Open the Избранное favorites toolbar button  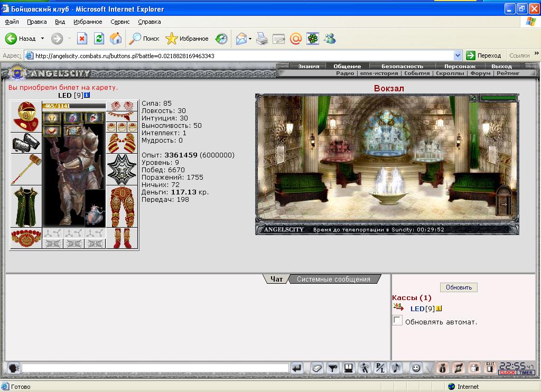tap(187, 39)
